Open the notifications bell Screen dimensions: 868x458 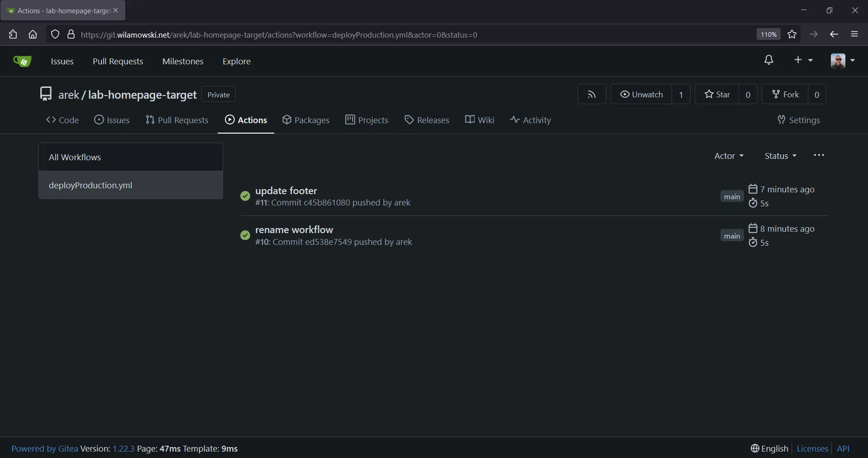point(769,60)
